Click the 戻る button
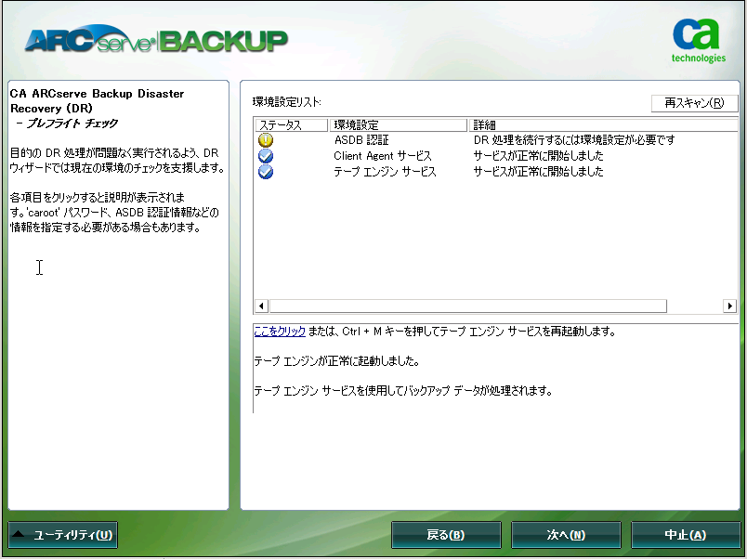This screenshot has height=560, width=747. click(x=447, y=535)
